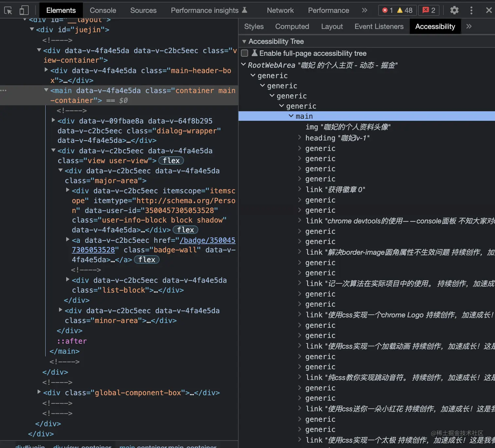Expand the badge-wall anchor element
This screenshot has height=448, width=495.
coord(68,239)
